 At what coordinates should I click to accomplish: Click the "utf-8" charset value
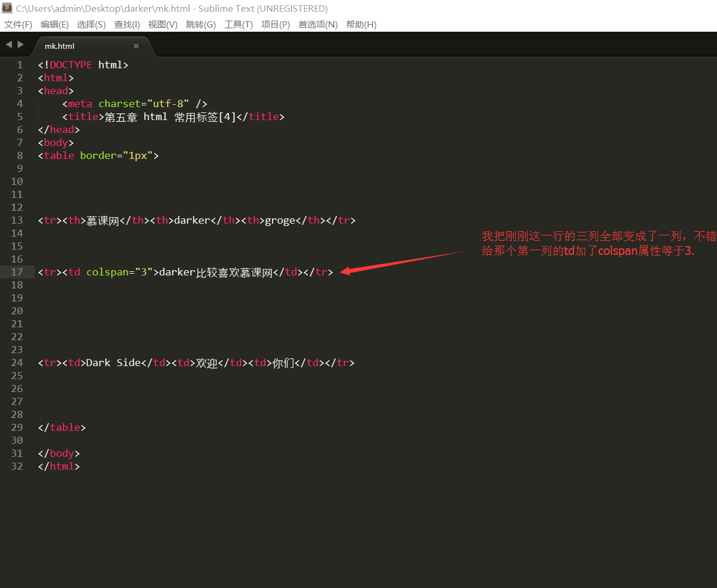tap(168, 104)
